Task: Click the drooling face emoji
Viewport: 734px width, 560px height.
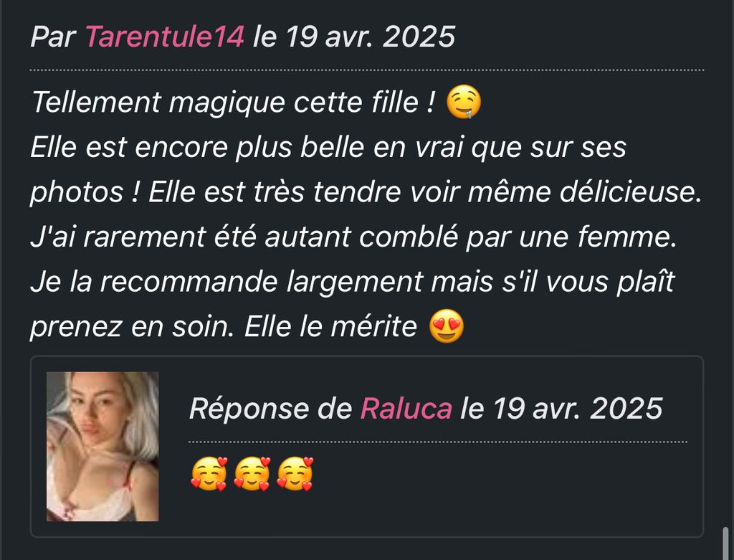Action: 464,102
